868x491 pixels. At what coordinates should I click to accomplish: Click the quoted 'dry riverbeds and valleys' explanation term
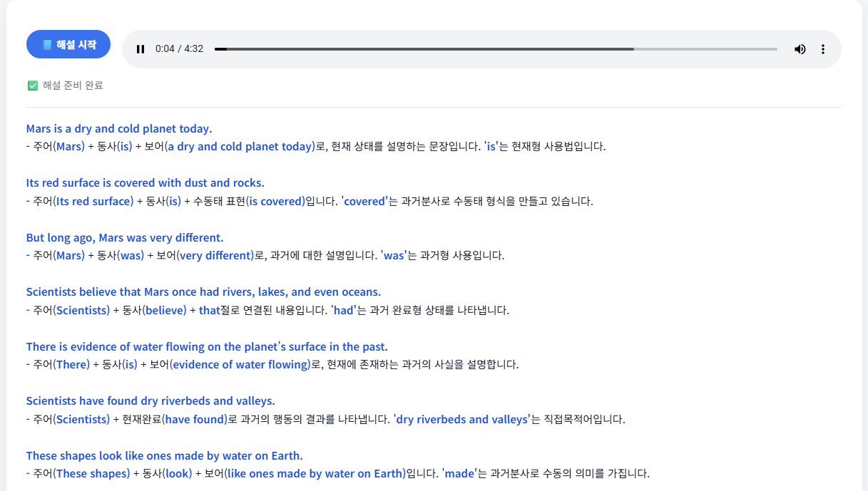[x=462, y=420]
